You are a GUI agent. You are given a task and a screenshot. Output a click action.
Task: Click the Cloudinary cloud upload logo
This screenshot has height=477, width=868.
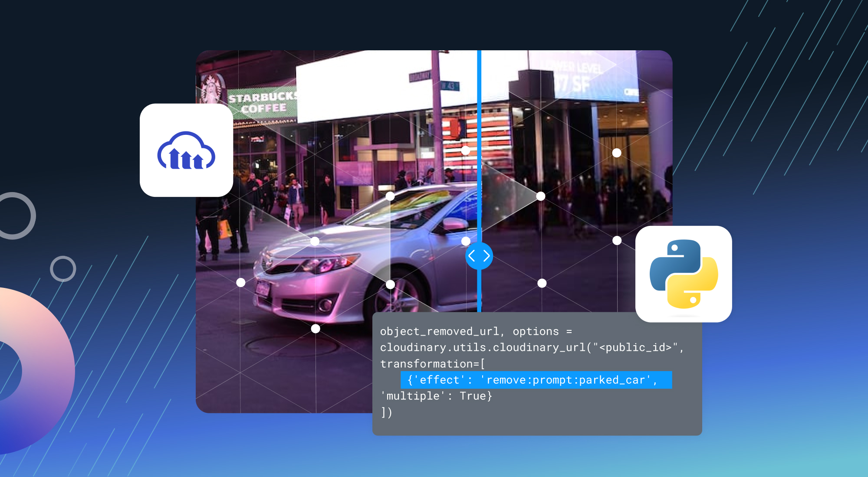point(187,150)
